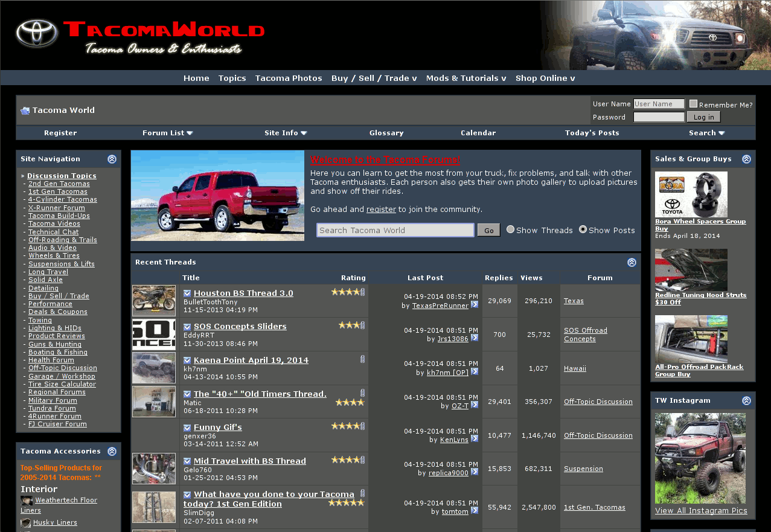Go to last post by Jrs13086
This screenshot has height=532, width=771.
(x=475, y=338)
